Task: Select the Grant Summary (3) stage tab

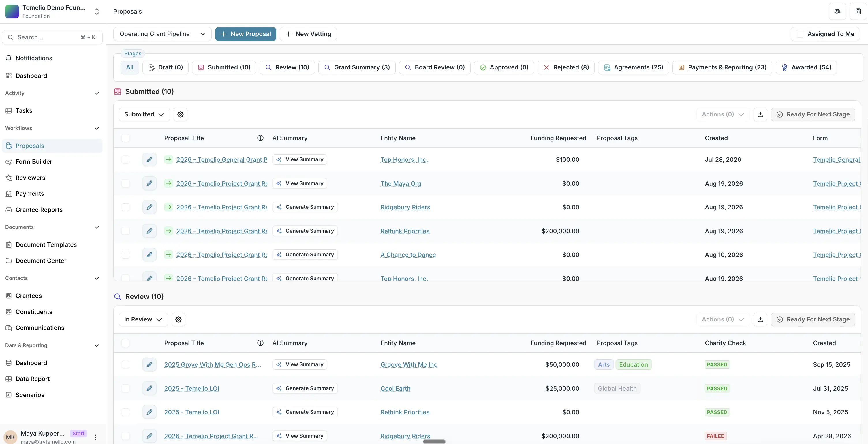Action: pos(356,67)
